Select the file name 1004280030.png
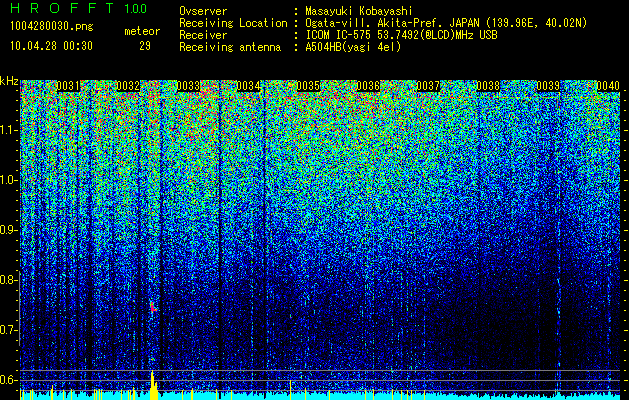Screen dimensions: 629x400 [x=52, y=26]
